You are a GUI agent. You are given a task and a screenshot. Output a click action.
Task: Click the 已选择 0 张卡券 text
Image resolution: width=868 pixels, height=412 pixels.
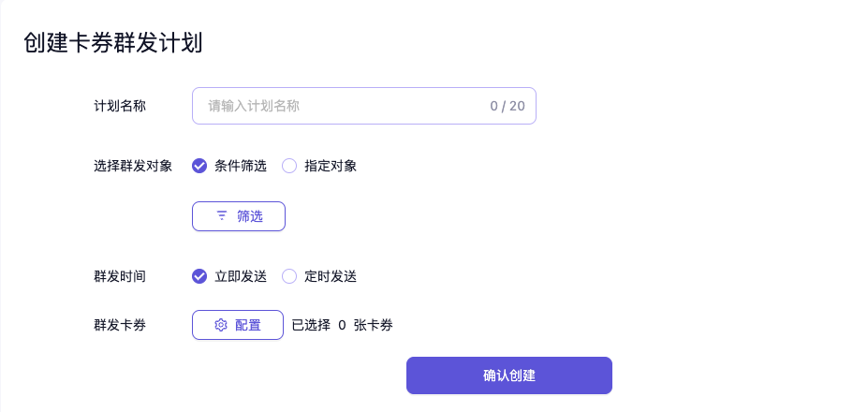342,325
